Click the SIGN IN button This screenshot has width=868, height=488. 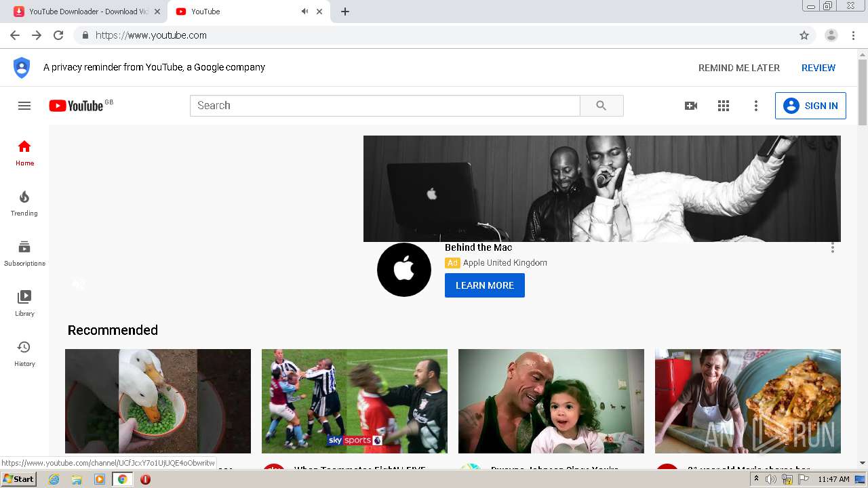(810, 106)
